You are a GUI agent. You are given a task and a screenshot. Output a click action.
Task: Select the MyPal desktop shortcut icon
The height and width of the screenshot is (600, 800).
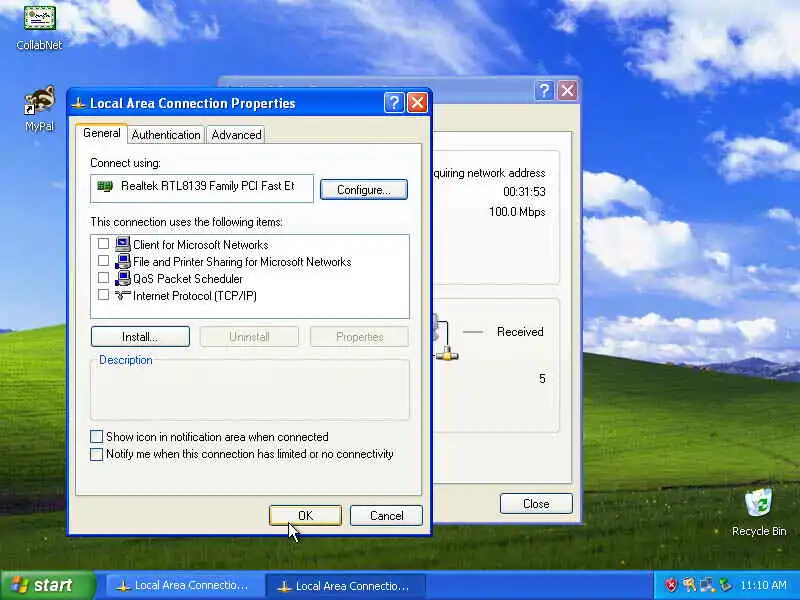pyautogui.click(x=40, y=100)
